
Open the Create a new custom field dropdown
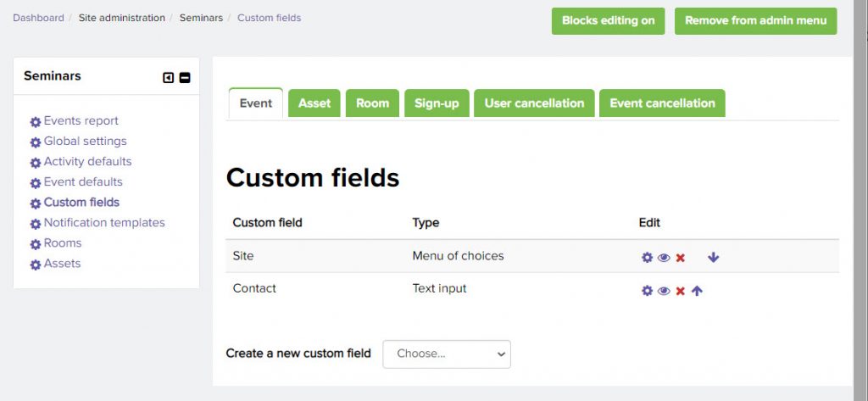point(447,354)
